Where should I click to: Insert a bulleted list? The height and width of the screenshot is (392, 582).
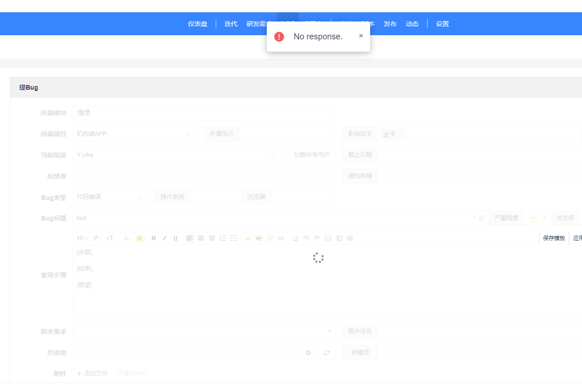(x=234, y=238)
